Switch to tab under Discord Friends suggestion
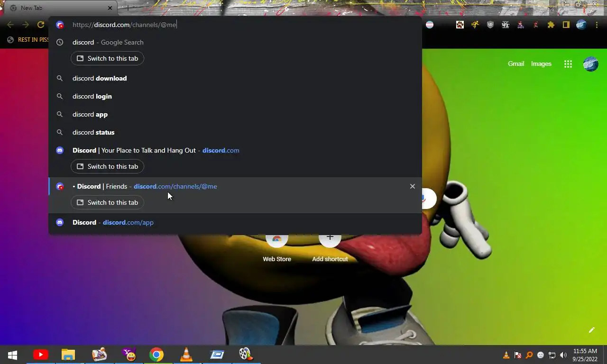Image resolution: width=607 pixels, height=364 pixels. (108, 202)
